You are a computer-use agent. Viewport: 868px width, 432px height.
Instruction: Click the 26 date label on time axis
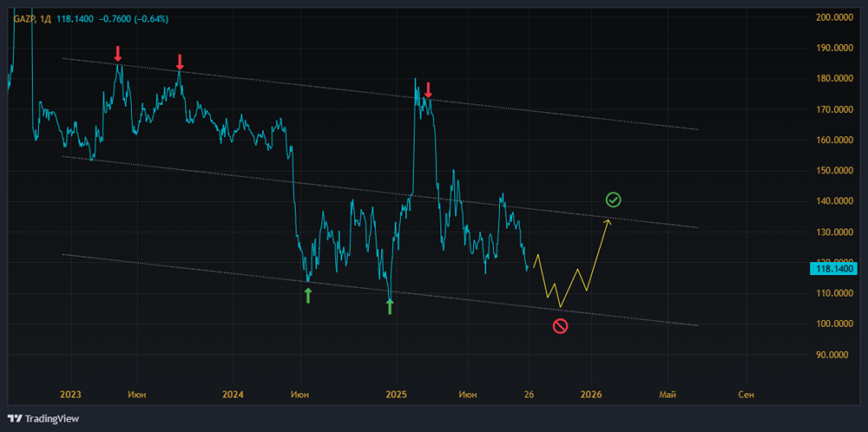point(529,395)
